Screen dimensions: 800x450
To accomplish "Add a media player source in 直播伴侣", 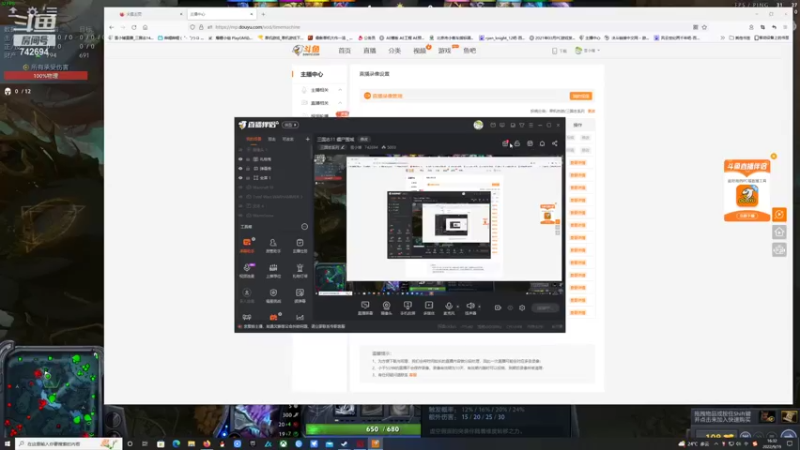I will (429, 308).
